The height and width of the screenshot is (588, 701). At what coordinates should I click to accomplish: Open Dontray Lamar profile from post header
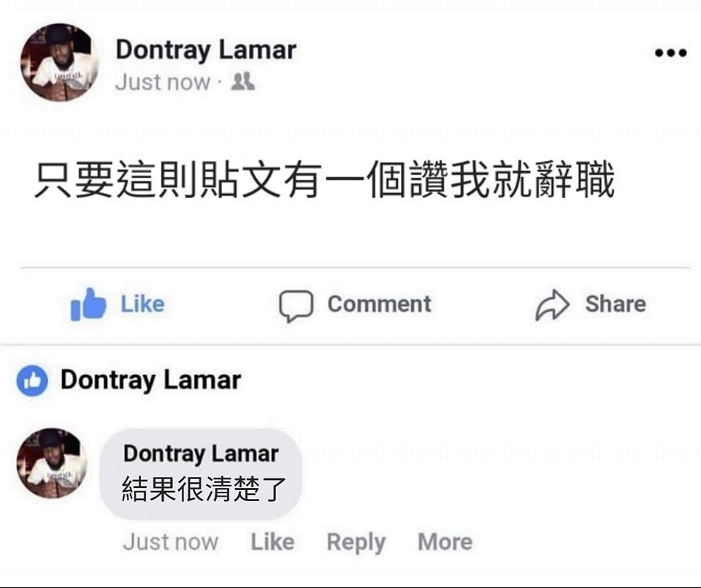point(206,50)
